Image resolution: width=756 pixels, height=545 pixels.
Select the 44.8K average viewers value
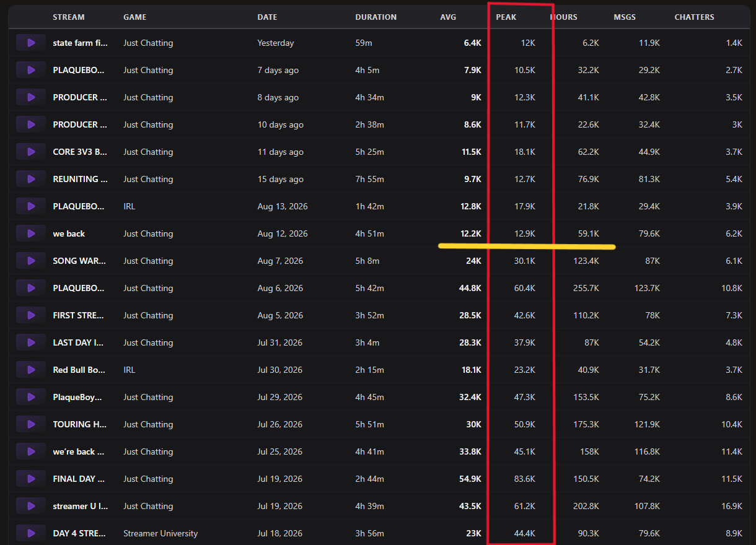(470, 288)
